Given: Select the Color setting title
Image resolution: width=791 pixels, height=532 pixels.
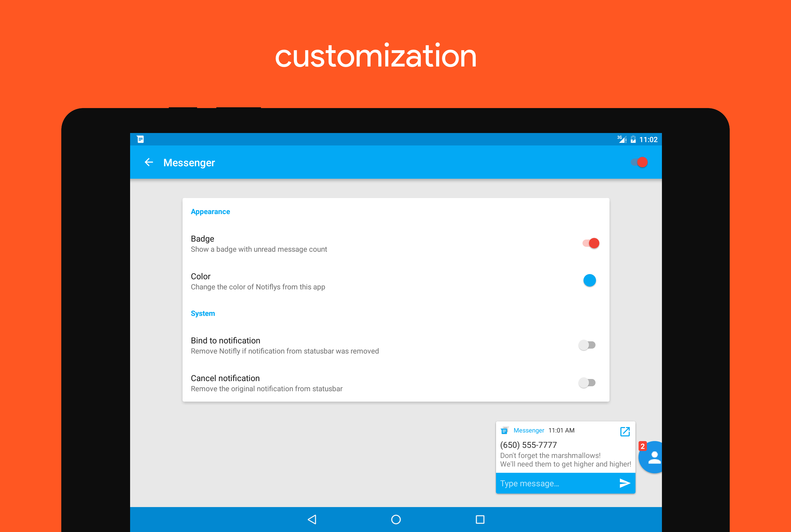Looking at the screenshot, I should coord(200,276).
